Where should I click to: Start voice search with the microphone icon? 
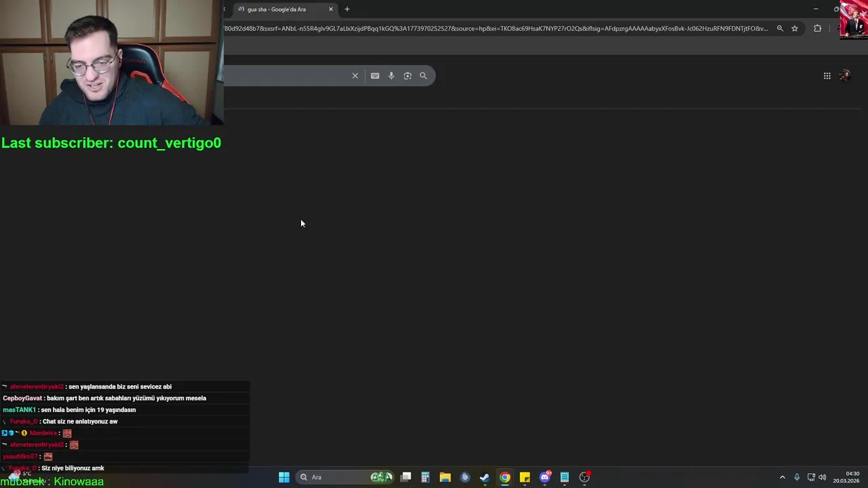pyautogui.click(x=391, y=76)
